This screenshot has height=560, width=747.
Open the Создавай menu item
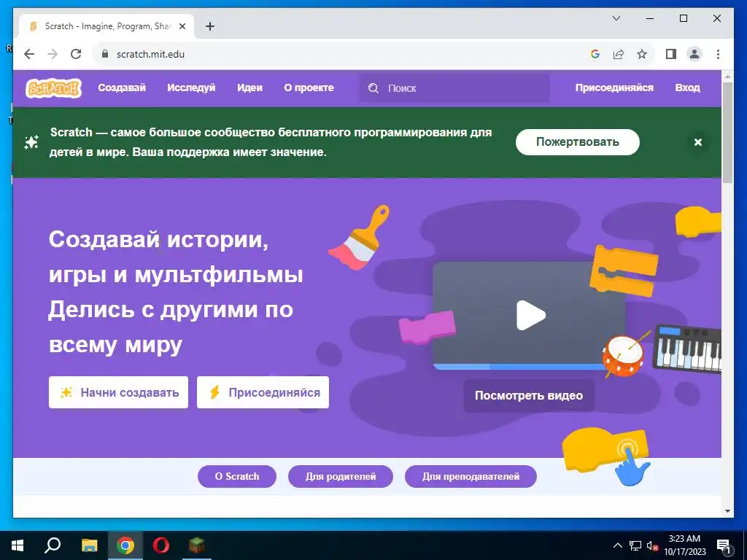tap(122, 87)
